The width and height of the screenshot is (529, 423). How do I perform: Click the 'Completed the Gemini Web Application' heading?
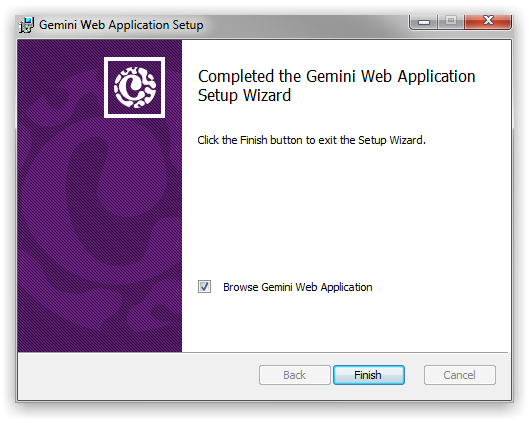point(336,76)
